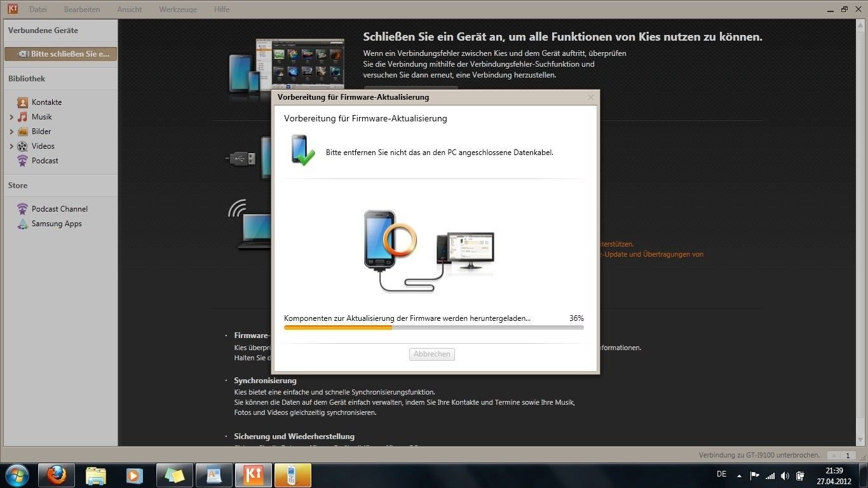Viewport: 868px width, 488px height.
Task: Open Windows Media Player from the taskbar
Action: pos(135,475)
